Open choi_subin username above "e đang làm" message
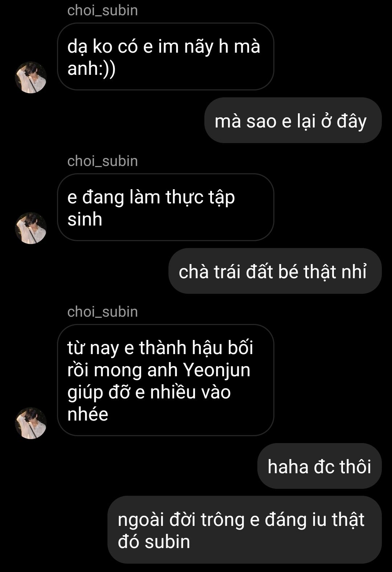The height and width of the screenshot is (572, 392). pyautogui.click(x=103, y=161)
